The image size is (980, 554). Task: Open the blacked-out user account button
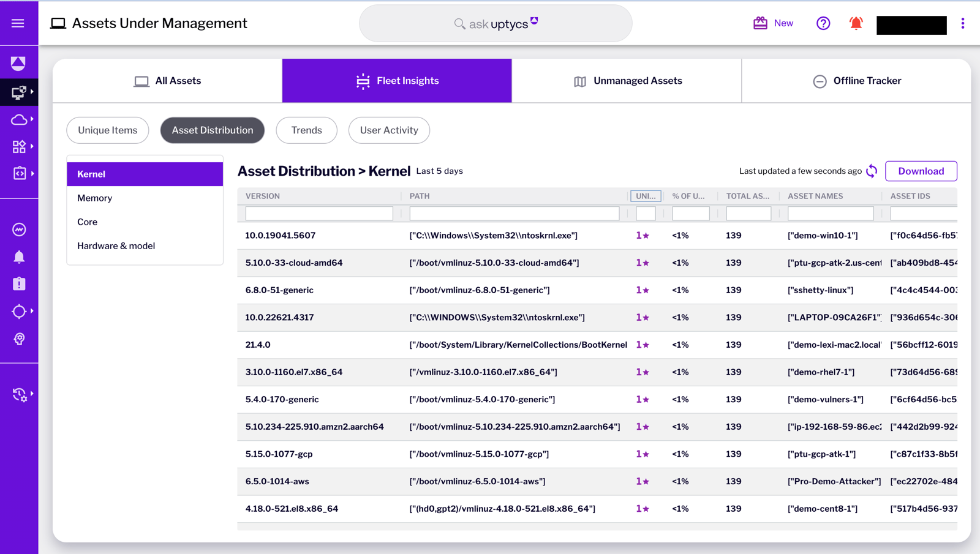pos(911,25)
